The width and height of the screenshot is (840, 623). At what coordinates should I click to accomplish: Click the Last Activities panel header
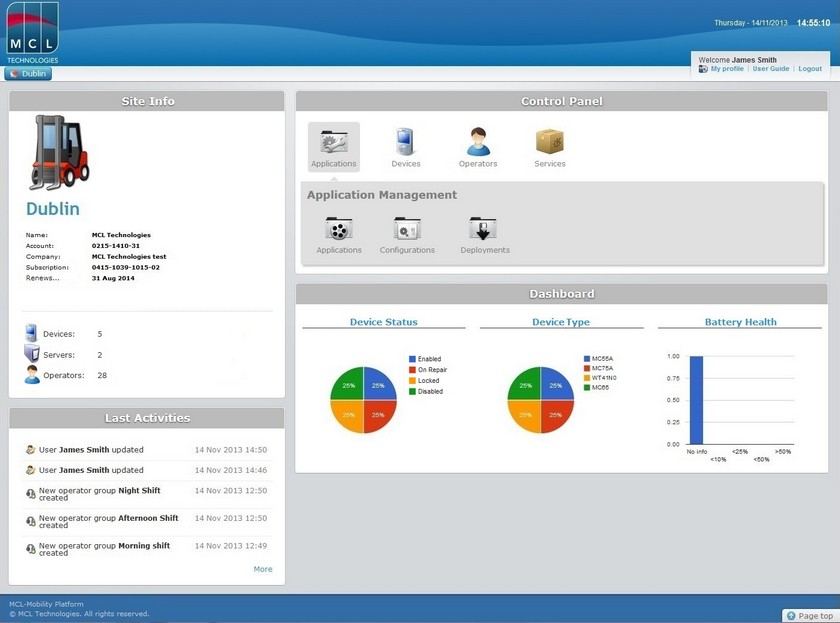tap(147, 418)
